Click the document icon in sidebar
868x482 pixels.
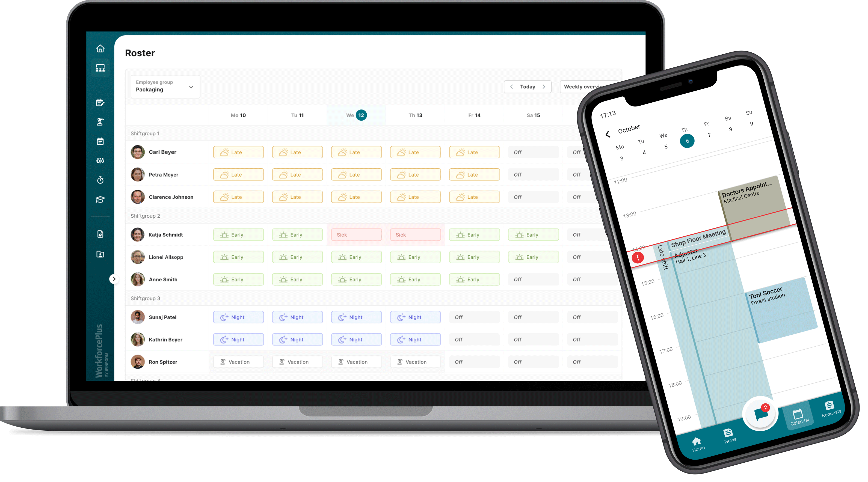[x=100, y=233]
